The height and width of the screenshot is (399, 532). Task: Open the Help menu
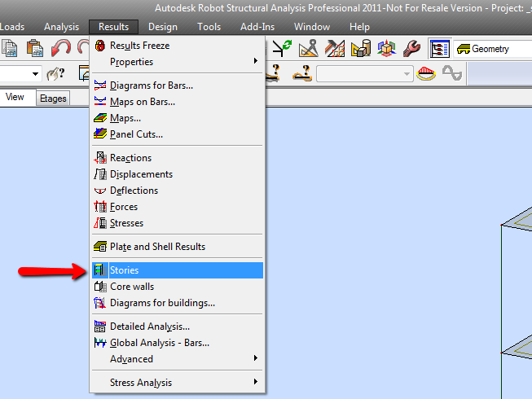pyautogui.click(x=359, y=27)
